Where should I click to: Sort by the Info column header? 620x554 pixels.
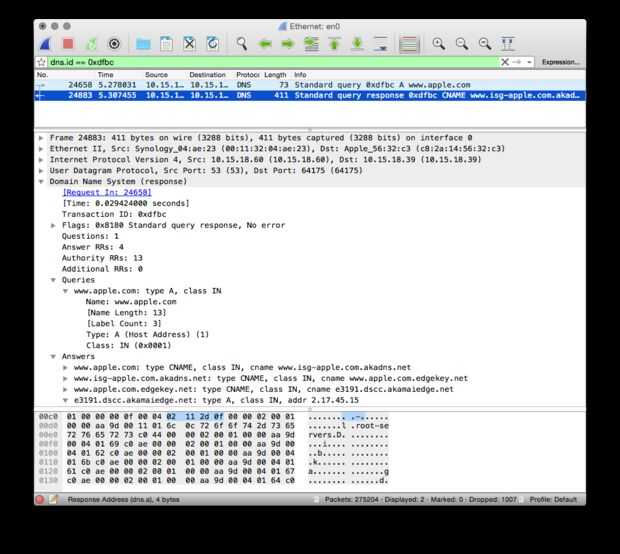pos(300,75)
